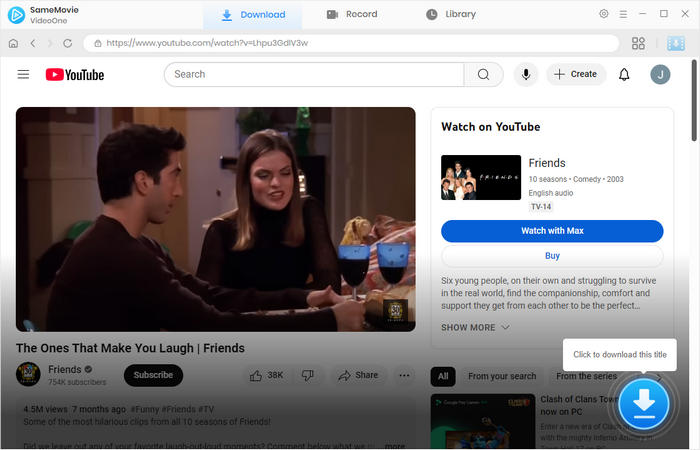Click the search magnifier button
Screen dimensions: 700x450
(x=483, y=75)
